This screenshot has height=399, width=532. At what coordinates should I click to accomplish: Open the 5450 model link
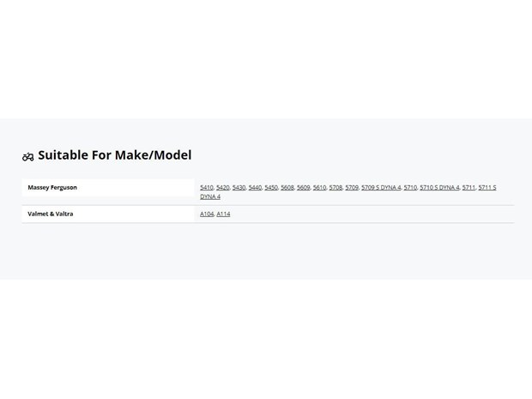(x=271, y=188)
